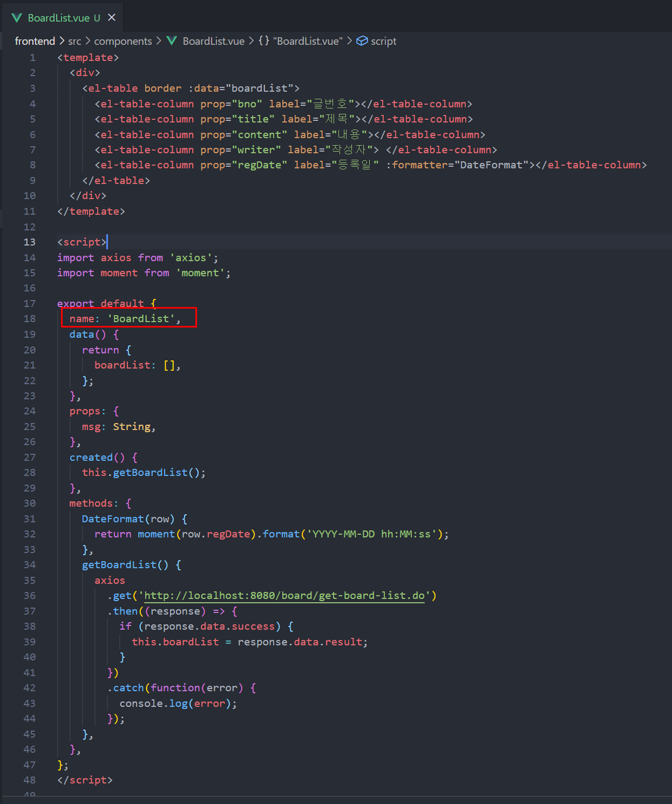Click the opening <script> tag

82,242
